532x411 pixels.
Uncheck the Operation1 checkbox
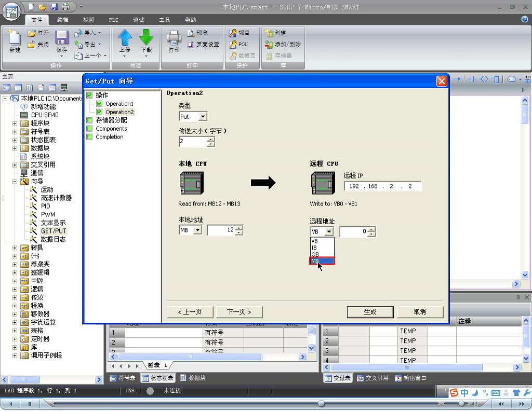click(x=99, y=103)
